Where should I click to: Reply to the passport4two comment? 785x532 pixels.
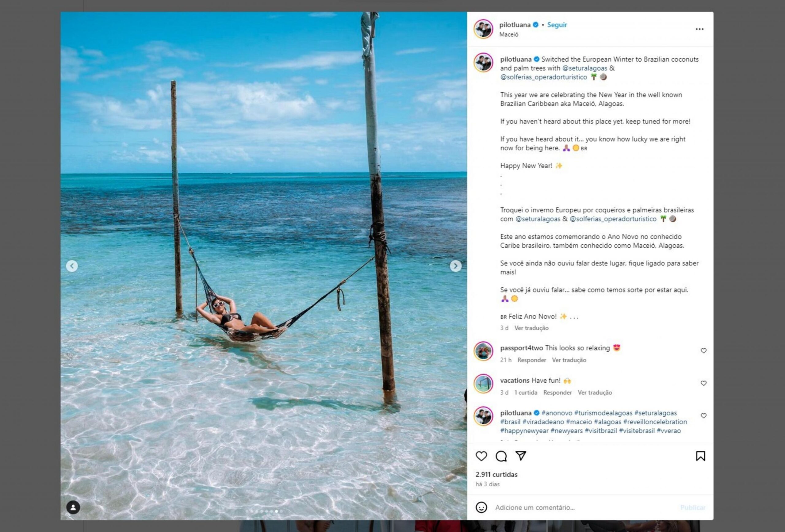[x=532, y=360]
